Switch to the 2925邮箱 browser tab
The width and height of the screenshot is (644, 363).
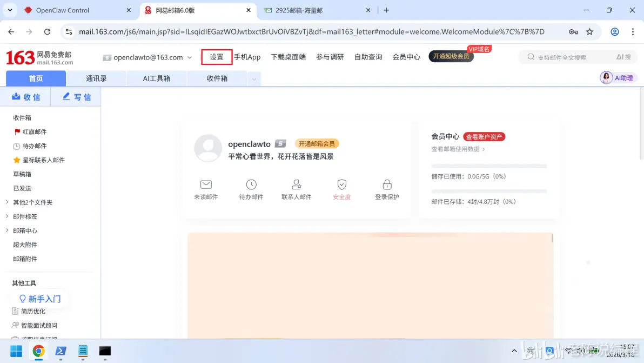point(317,10)
